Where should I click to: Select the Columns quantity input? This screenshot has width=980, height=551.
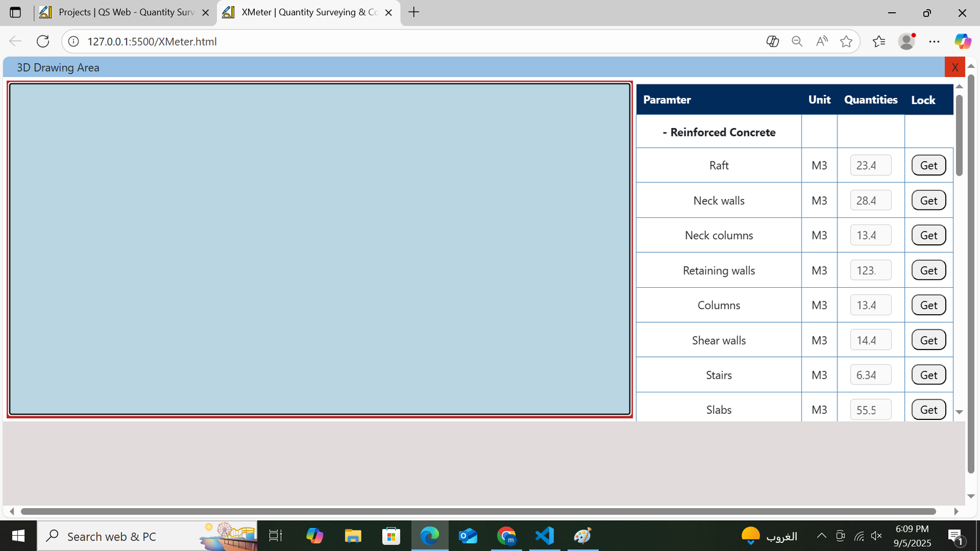870,305
